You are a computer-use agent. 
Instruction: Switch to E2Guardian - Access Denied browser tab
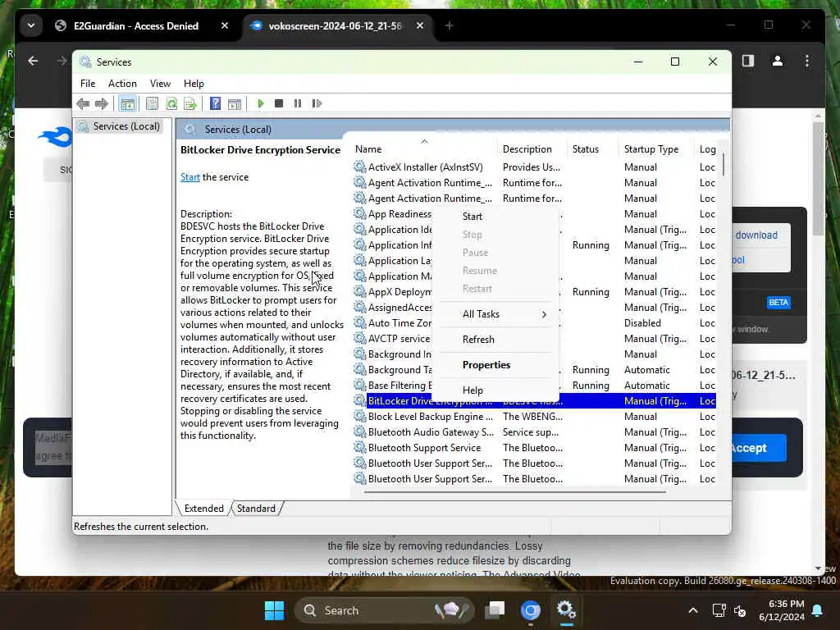tap(136, 25)
